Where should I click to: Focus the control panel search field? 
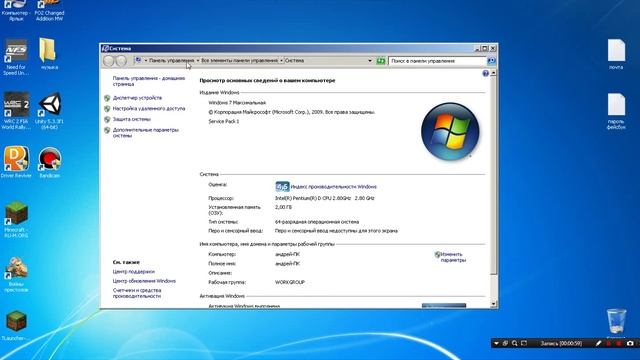tap(437, 61)
